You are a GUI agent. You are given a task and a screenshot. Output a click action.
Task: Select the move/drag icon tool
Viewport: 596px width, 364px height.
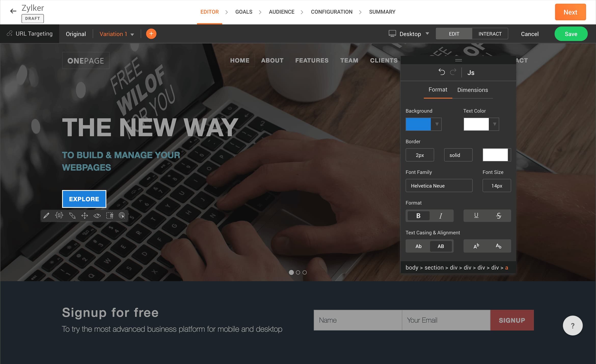click(84, 215)
